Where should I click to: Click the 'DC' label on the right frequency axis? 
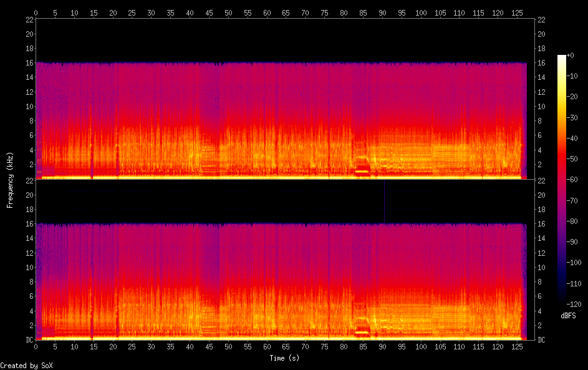[542, 340]
